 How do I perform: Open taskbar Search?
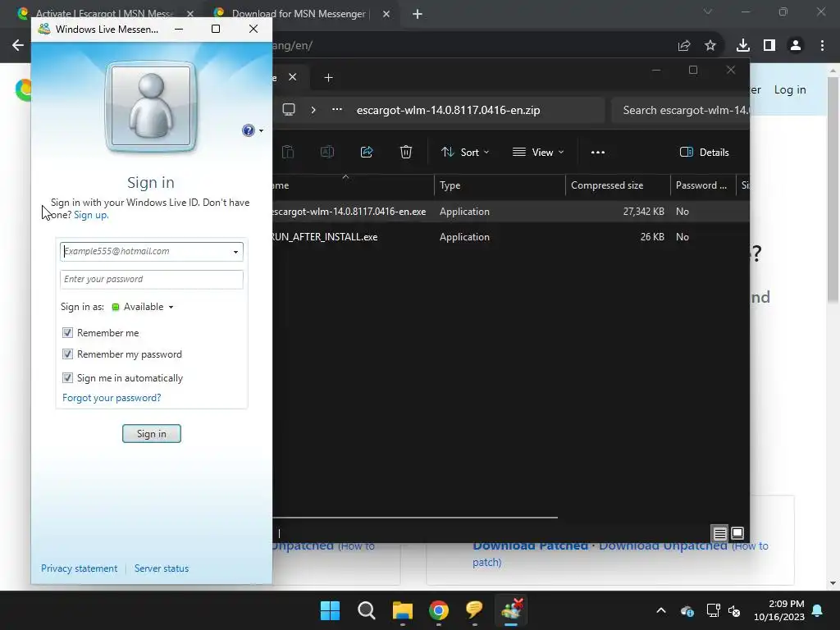pos(367,610)
